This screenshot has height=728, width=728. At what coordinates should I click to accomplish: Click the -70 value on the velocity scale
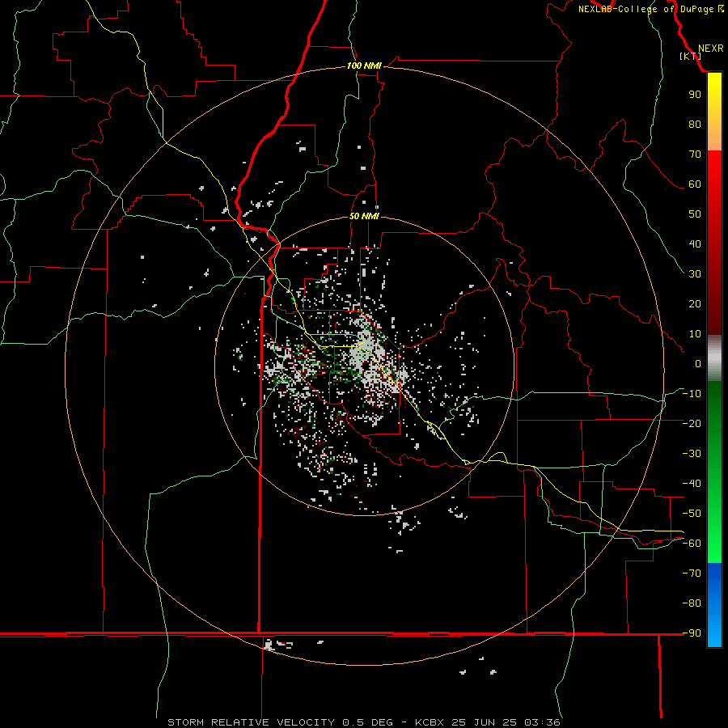(x=692, y=574)
